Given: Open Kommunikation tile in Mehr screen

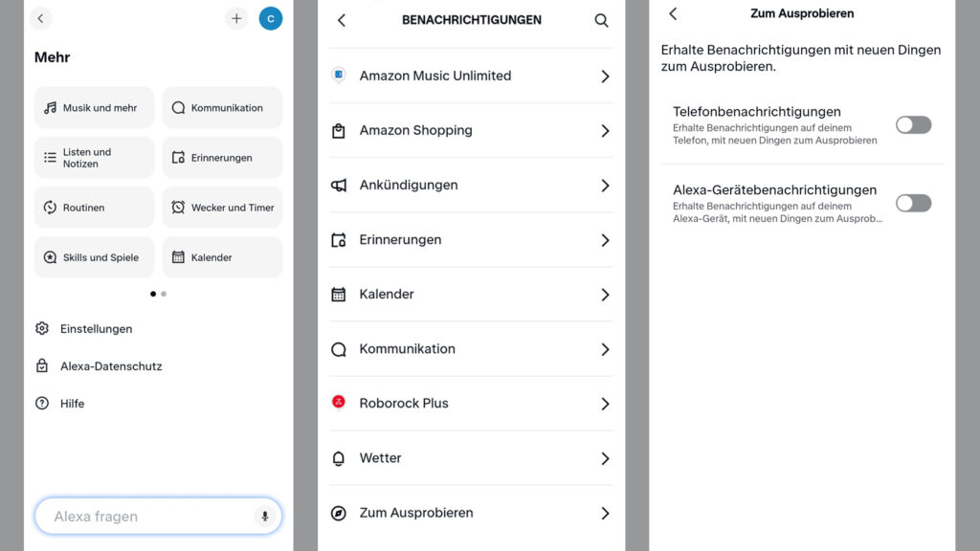Looking at the screenshot, I should click(x=222, y=107).
